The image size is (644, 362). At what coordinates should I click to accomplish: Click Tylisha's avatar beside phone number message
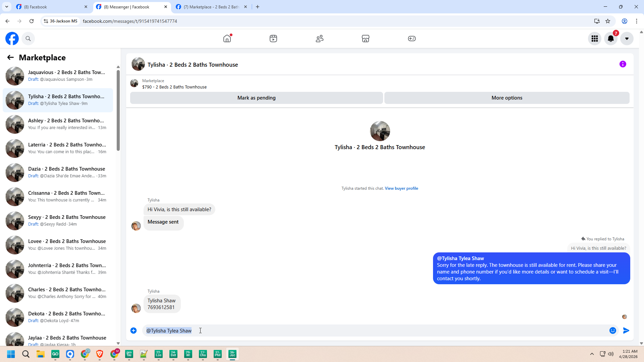coord(136,308)
